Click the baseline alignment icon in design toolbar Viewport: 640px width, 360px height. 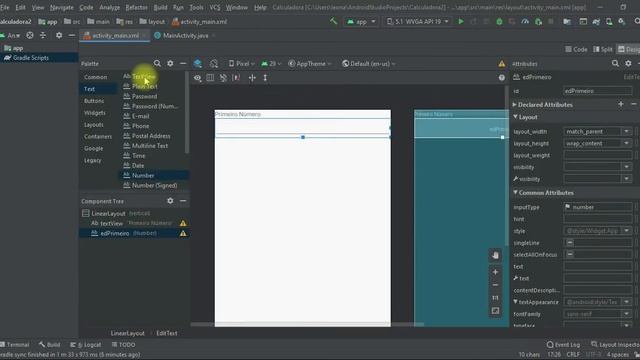click(210, 78)
